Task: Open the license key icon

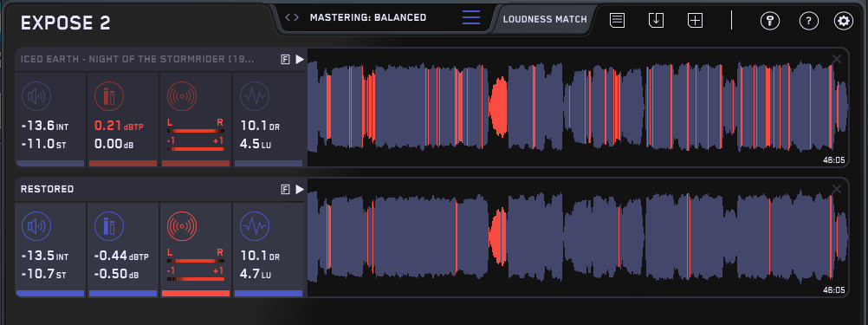Action: coord(769,21)
